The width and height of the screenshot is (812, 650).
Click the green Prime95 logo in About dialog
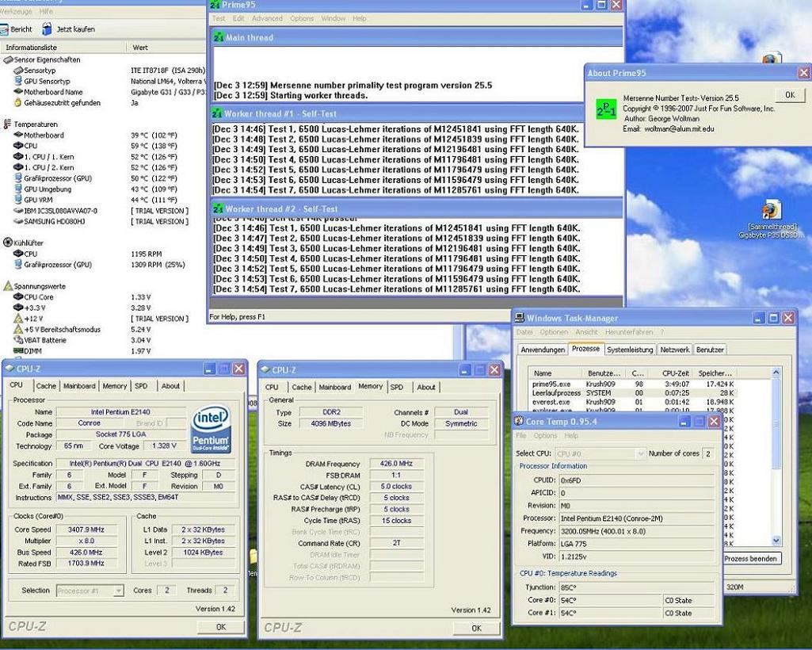[606, 109]
